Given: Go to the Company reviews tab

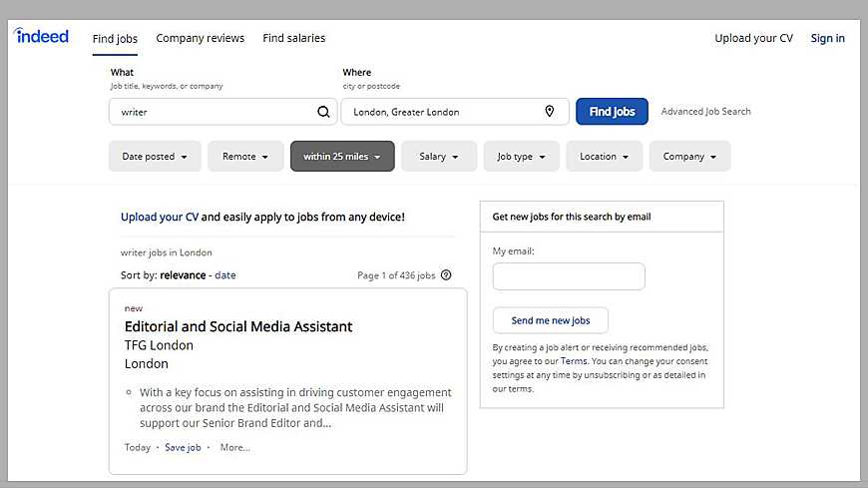Looking at the screenshot, I should 200,38.
